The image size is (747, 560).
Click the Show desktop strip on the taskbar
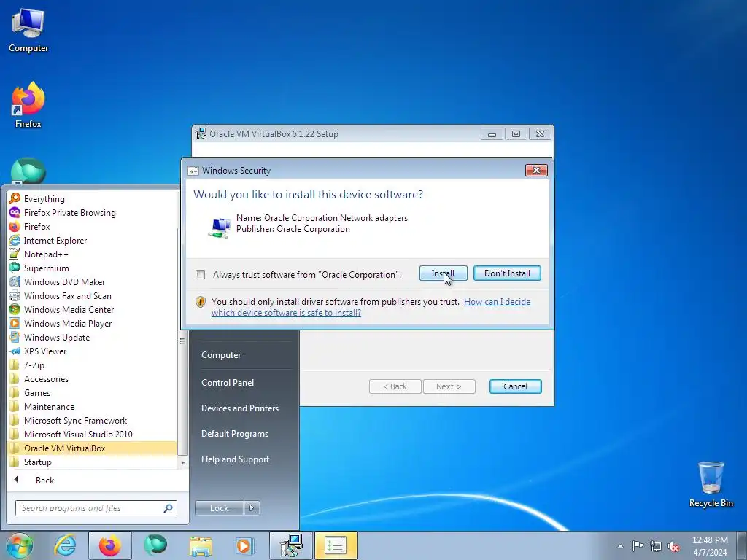[742, 545]
